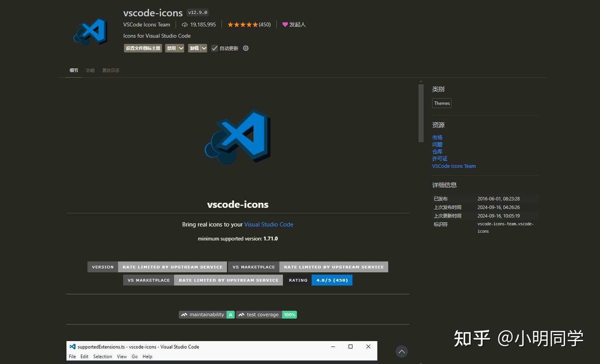Open the File menu in VS Code
This screenshot has height=364, width=600.
tap(72, 357)
